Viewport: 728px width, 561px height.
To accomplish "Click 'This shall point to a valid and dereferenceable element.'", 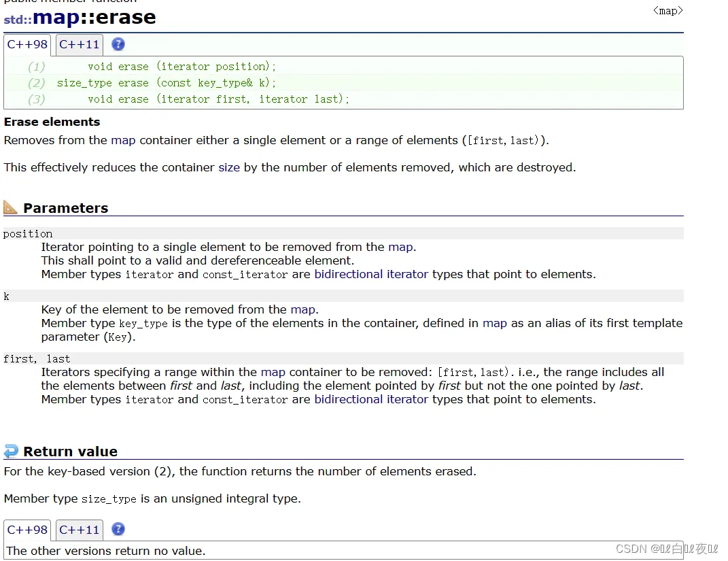I will pyautogui.click(x=198, y=260).
